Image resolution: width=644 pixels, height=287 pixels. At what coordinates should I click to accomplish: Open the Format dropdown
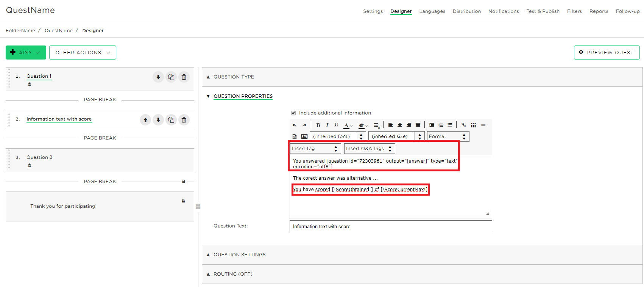pyautogui.click(x=448, y=136)
